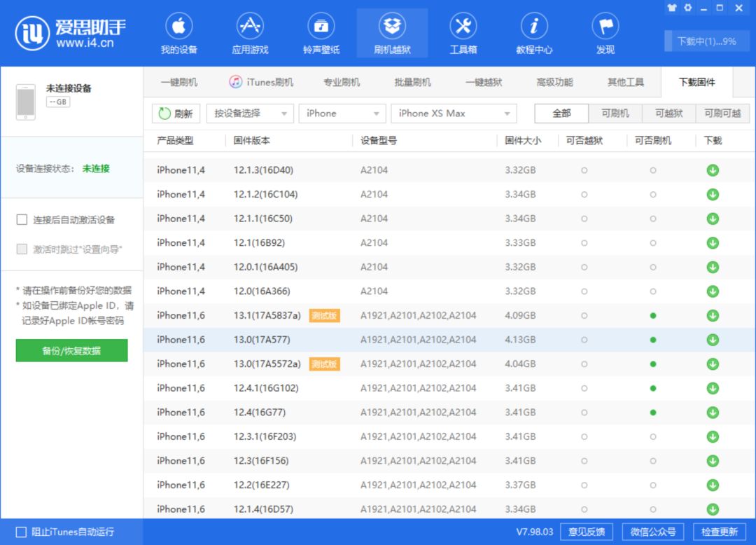Switch to 其他工具 tab

(x=626, y=82)
